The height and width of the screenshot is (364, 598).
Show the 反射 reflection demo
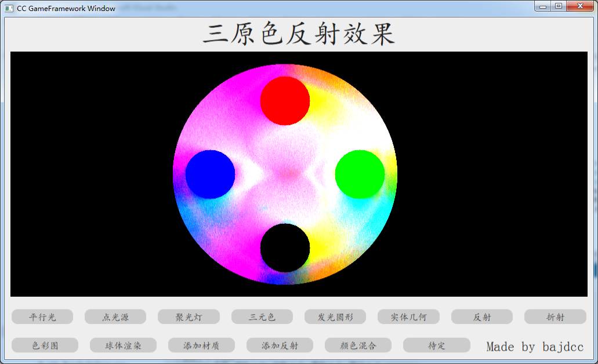click(482, 316)
